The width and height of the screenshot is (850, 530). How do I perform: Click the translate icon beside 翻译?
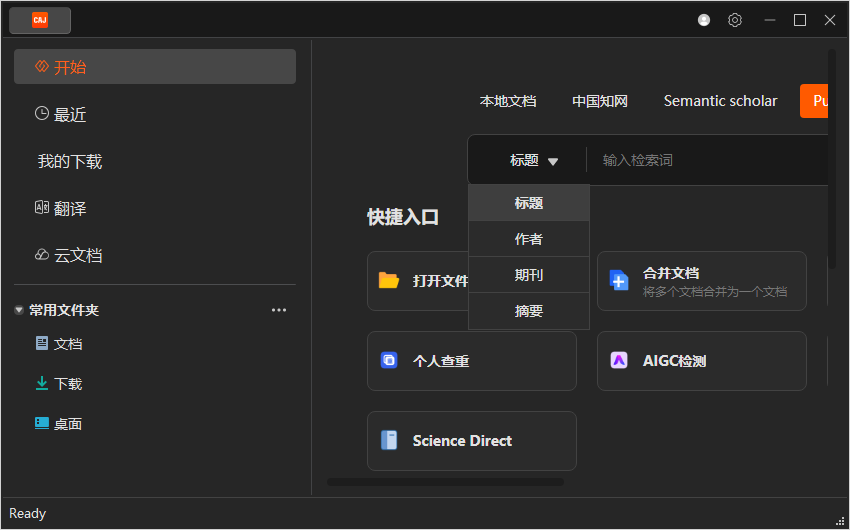tap(42, 207)
